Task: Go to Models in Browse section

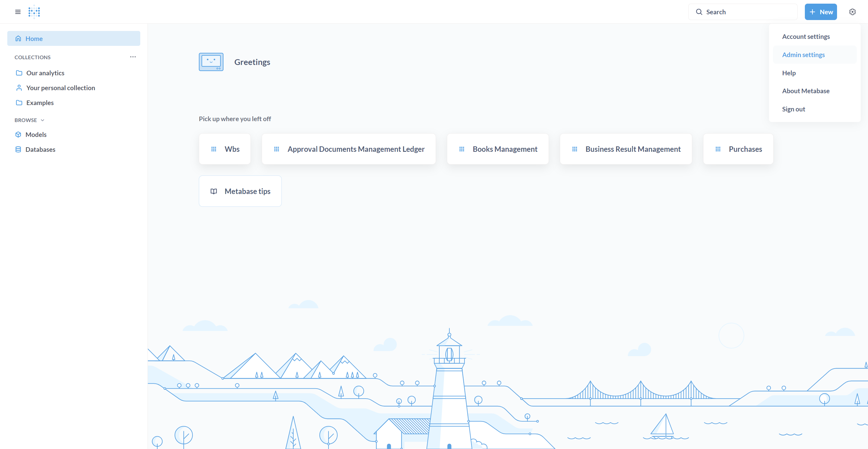Action: click(x=73, y=134)
